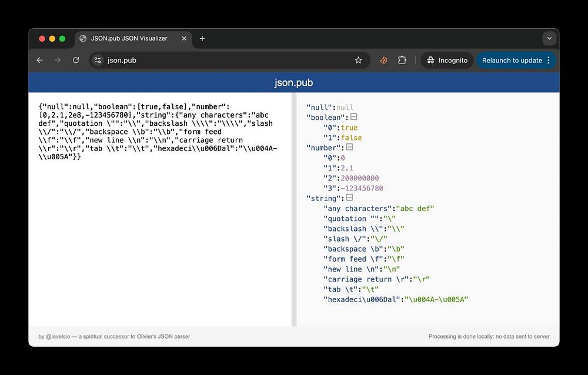The height and width of the screenshot is (375, 588).
Task: Click the "carriage return \r" row
Action: 376,279
